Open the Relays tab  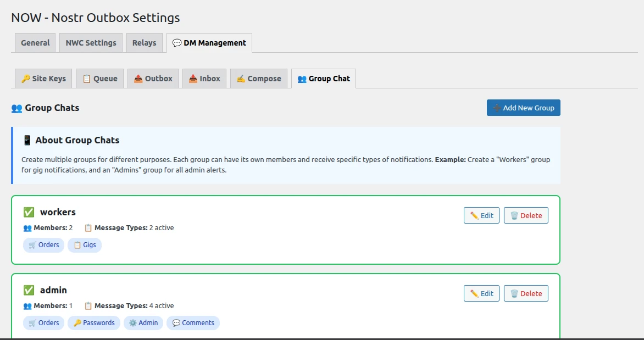[x=144, y=43]
